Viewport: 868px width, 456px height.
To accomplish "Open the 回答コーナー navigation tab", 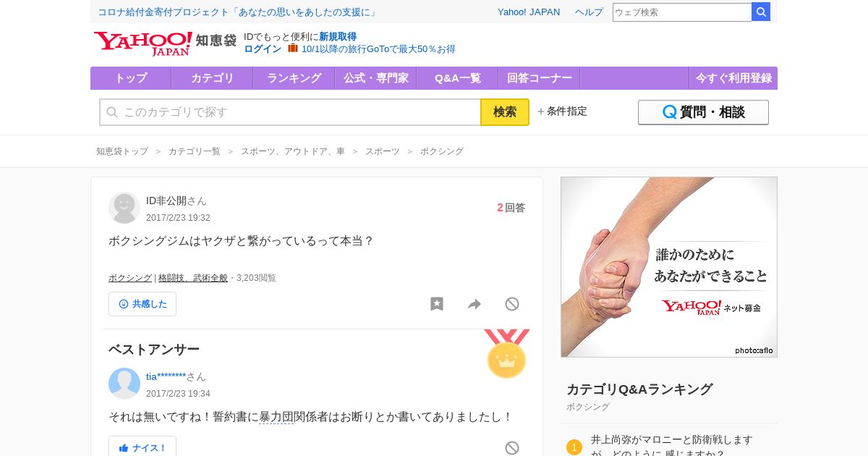I will pyautogui.click(x=540, y=78).
